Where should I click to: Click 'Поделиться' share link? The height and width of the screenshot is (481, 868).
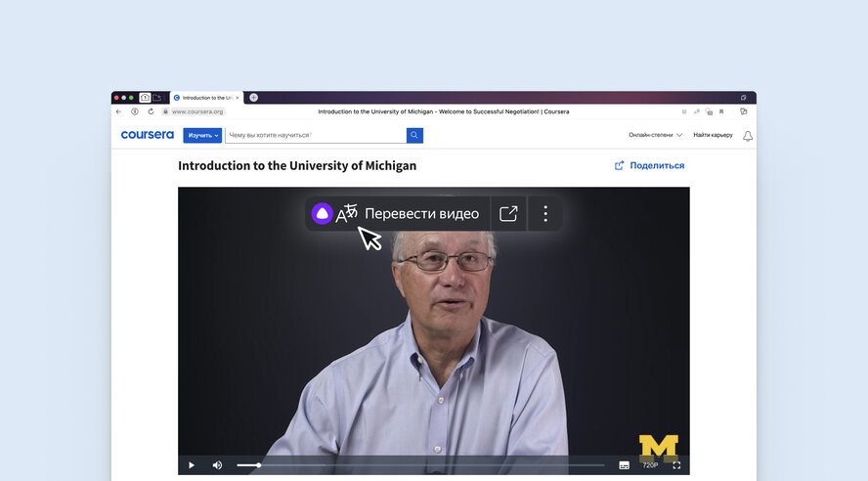pos(649,165)
